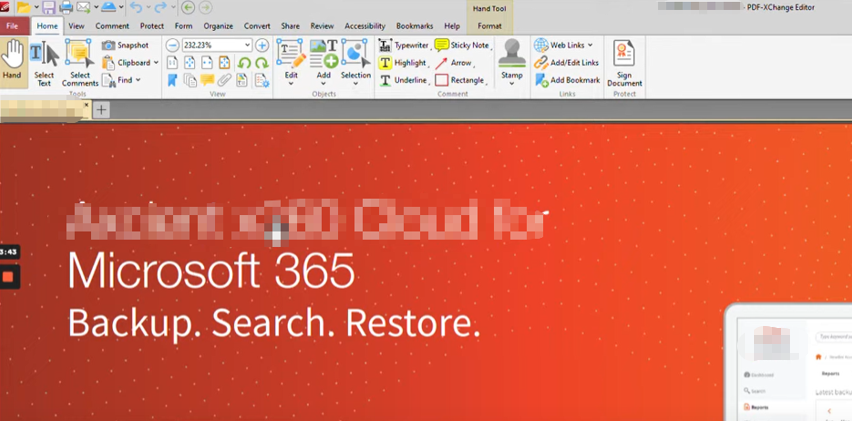Switch to the Comment ribbon tab
The width and height of the screenshot is (852, 421).
click(112, 26)
